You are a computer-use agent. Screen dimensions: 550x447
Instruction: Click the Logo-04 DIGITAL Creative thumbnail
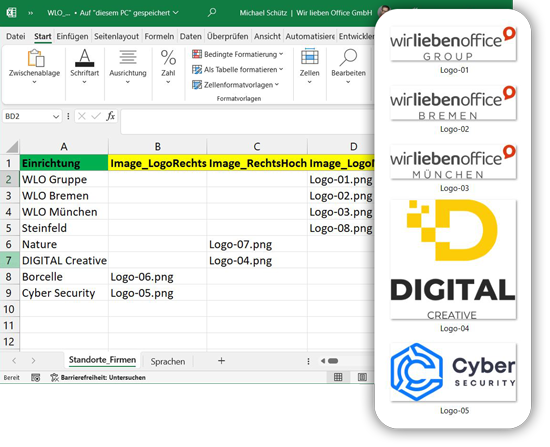(453, 260)
